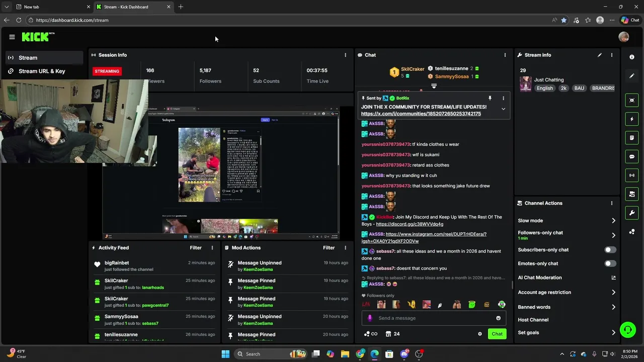Edit stream info with pencil icon
The width and height of the screenshot is (644, 362).
click(600, 55)
